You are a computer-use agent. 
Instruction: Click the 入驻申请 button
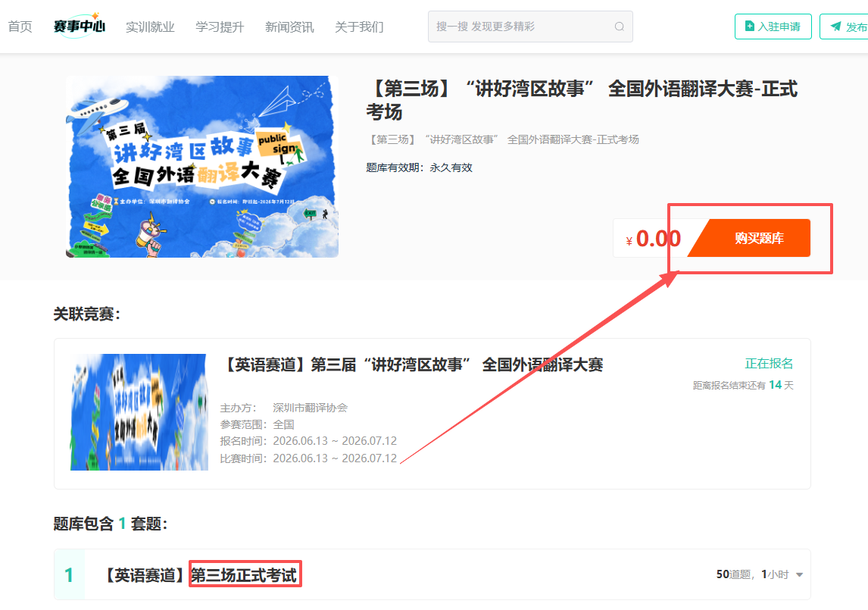coord(773,27)
